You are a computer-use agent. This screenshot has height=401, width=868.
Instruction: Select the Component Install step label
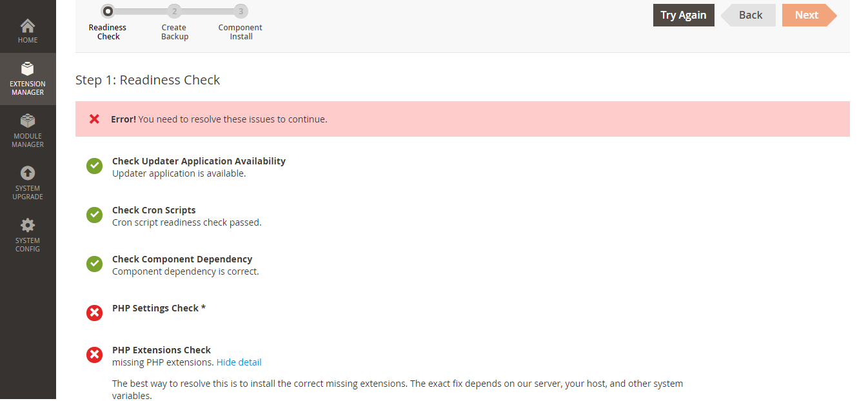[241, 32]
